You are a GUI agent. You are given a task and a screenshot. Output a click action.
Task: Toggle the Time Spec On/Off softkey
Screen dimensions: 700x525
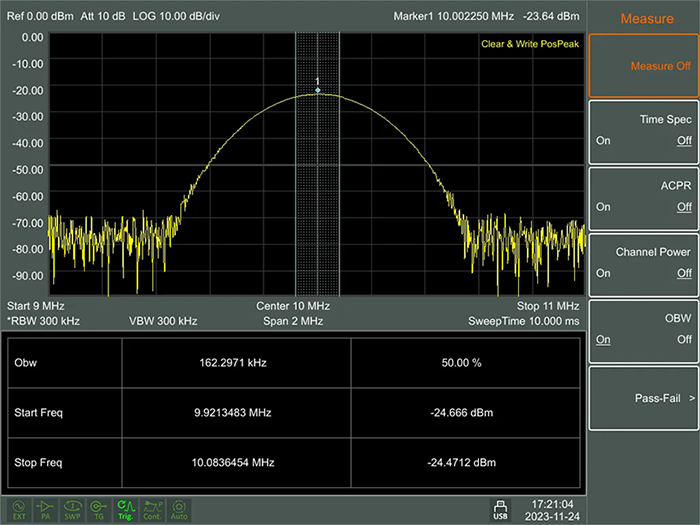643,132
